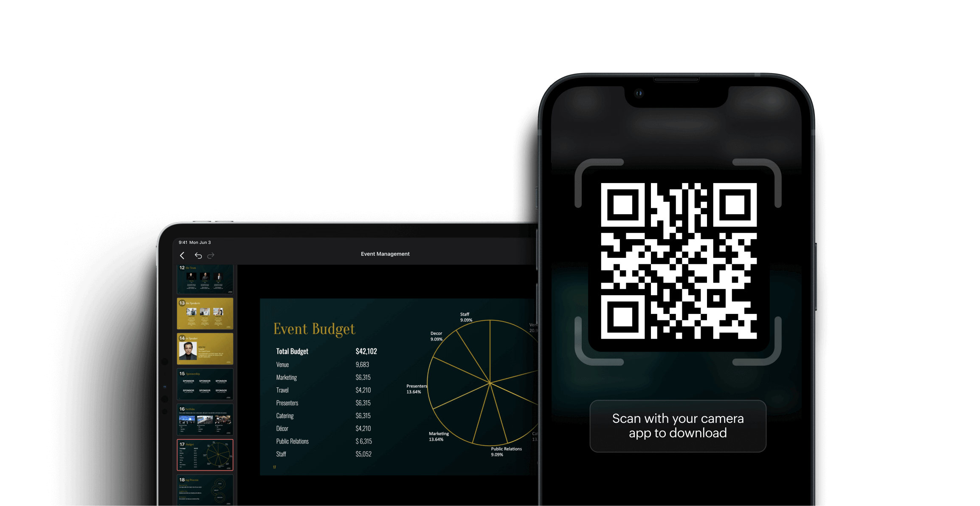Click the back navigation arrow
The width and height of the screenshot is (980, 506).
pos(183,254)
